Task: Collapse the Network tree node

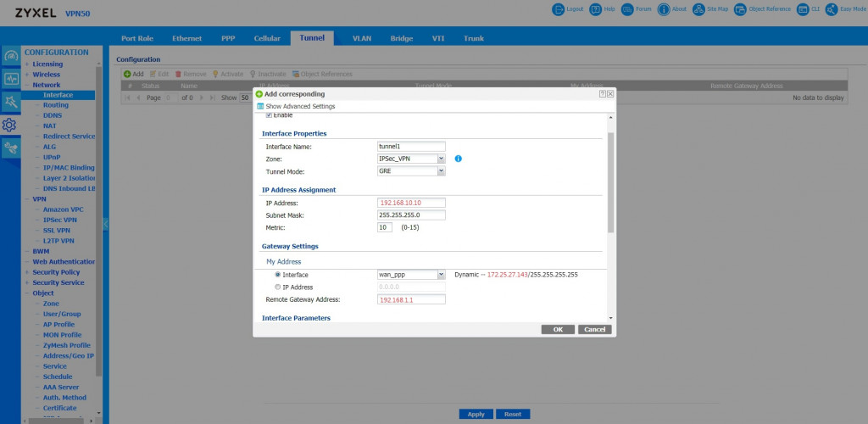Action: tap(26, 86)
